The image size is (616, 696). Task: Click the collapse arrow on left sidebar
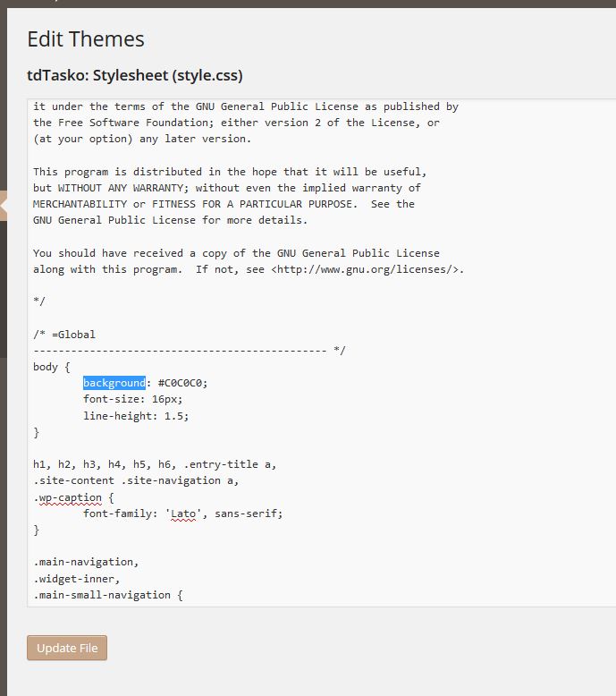coord(4,206)
